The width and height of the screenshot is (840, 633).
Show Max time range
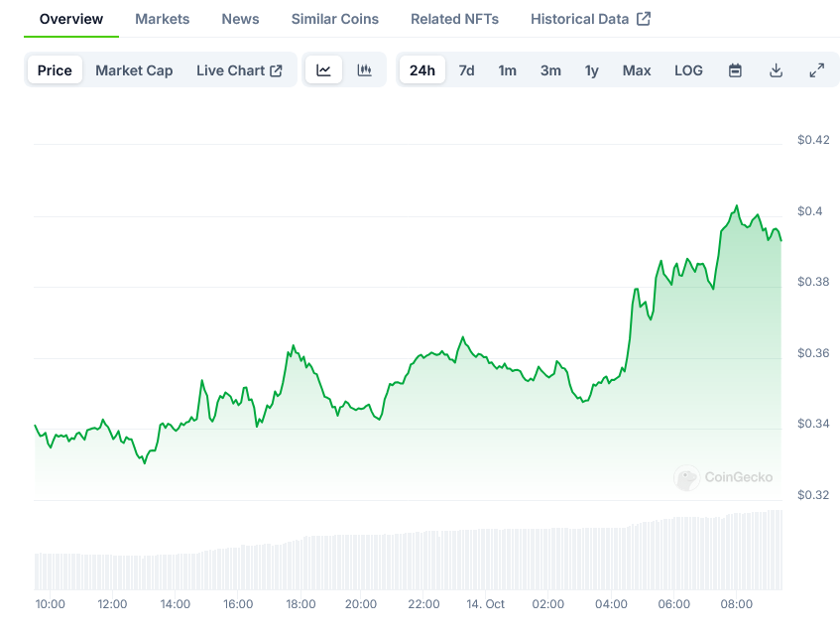point(637,70)
